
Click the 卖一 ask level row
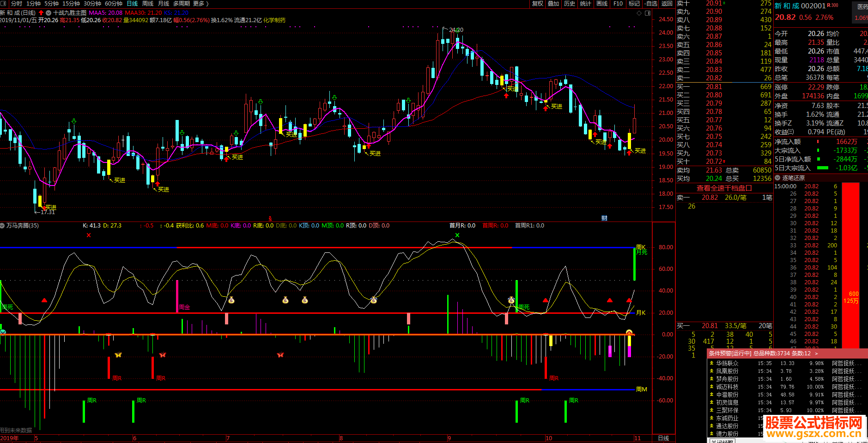pyautogui.click(x=724, y=78)
